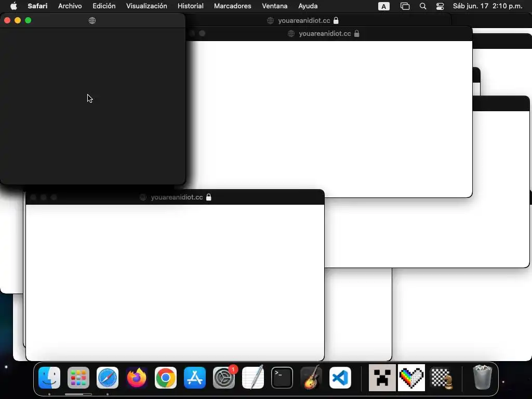Open the Edición menu
The width and height of the screenshot is (532, 399).
coord(104,6)
